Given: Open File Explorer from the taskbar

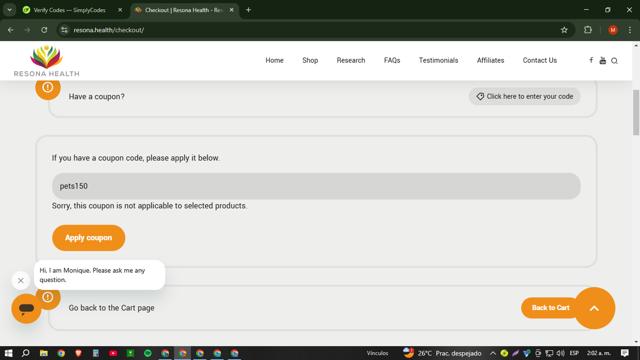Looking at the screenshot, I should pos(44,353).
